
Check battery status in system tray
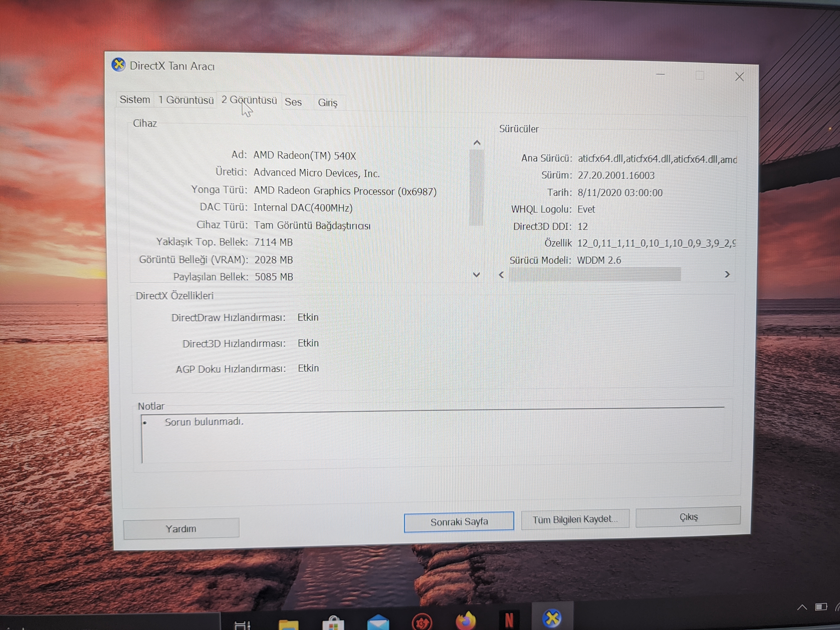click(821, 607)
